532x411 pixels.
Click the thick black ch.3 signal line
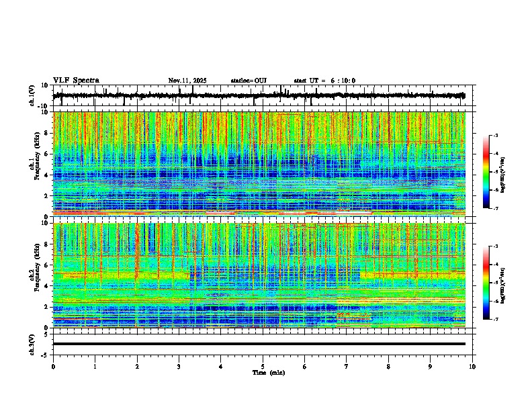(259, 344)
